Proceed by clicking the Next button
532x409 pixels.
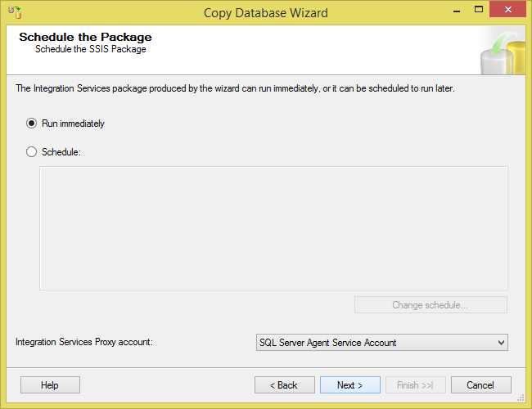pyautogui.click(x=348, y=384)
